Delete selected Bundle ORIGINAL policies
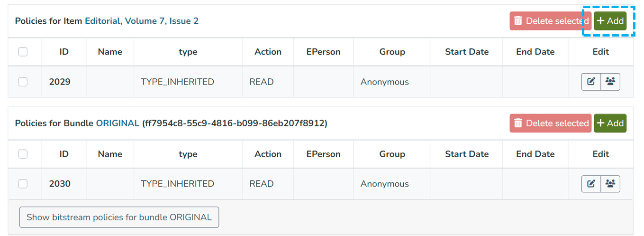 pyautogui.click(x=550, y=123)
